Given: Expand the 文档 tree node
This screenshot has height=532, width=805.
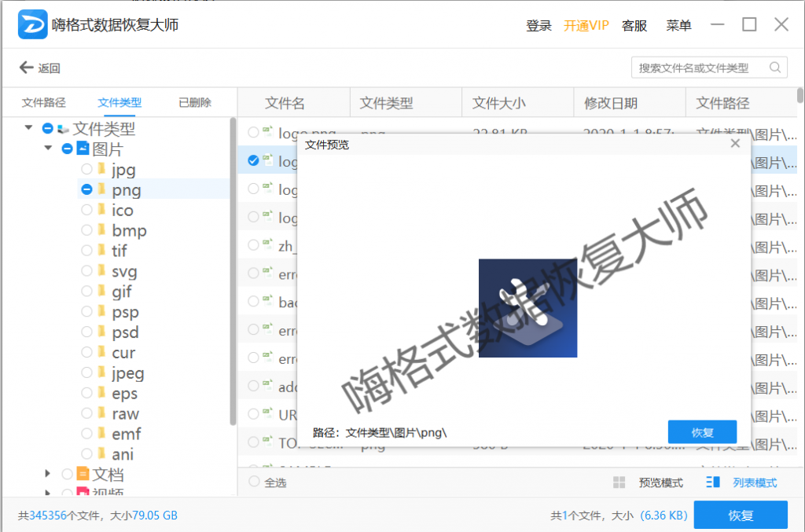Looking at the screenshot, I should pyautogui.click(x=48, y=474).
